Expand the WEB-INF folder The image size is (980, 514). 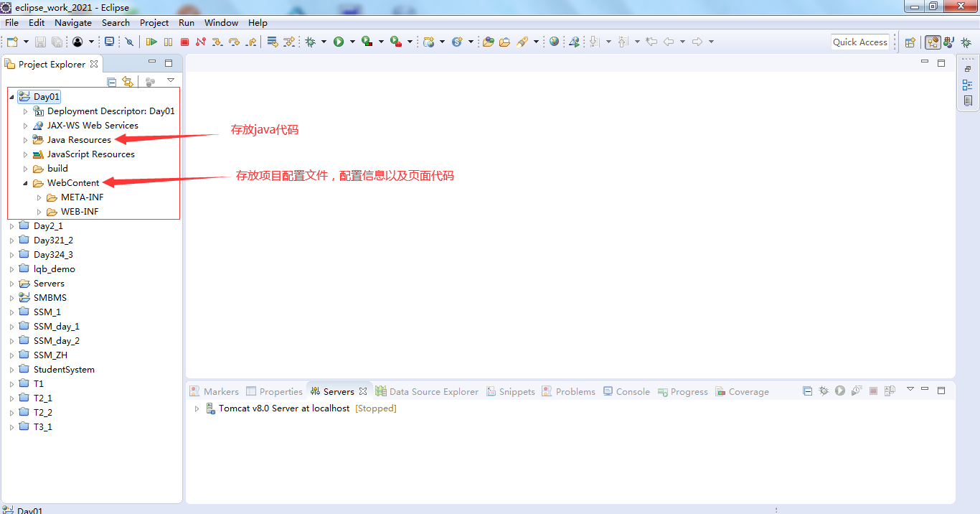coord(39,212)
